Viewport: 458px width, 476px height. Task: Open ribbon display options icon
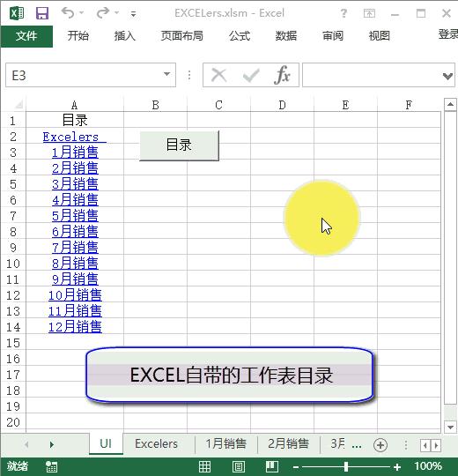[x=369, y=13]
